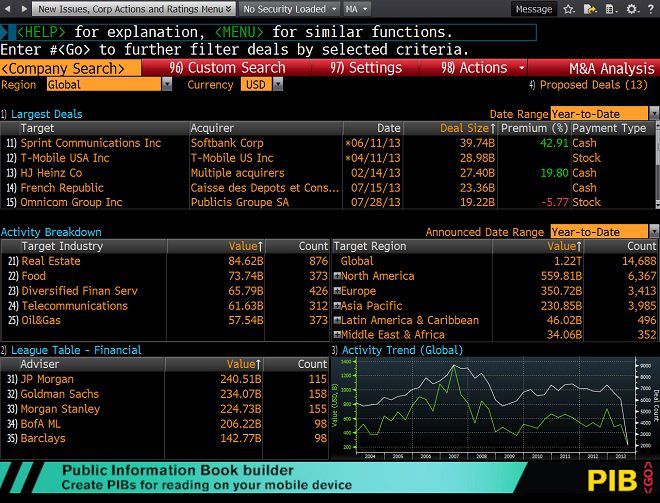Click the help question mark icon
Viewport: 660px width, 503px height.
click(651, 9)
